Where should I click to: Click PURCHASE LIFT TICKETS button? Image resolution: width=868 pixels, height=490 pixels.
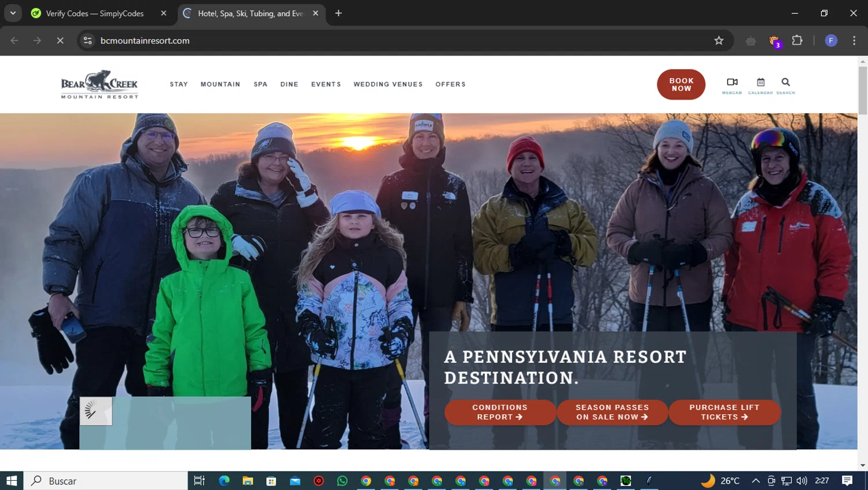tap(724, 412)
